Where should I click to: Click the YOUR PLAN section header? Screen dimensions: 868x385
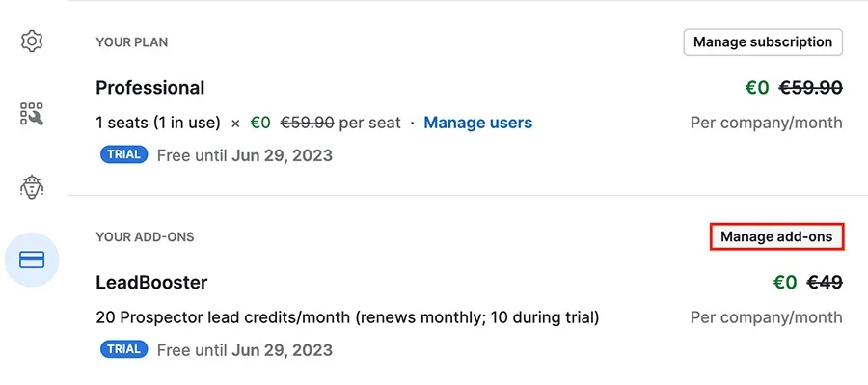132,42
